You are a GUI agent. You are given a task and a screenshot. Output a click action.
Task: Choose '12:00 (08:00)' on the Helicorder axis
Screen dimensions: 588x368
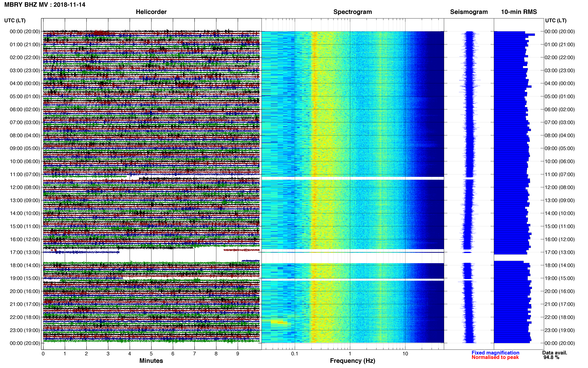click(x=25, y=187)
